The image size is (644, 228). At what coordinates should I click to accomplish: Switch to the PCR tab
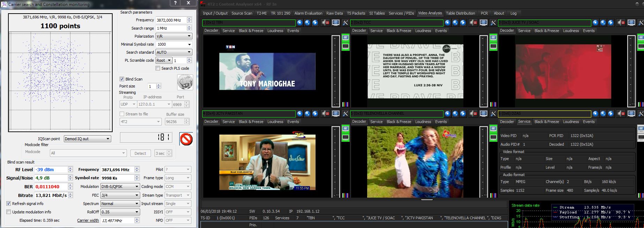pos(484,13)
